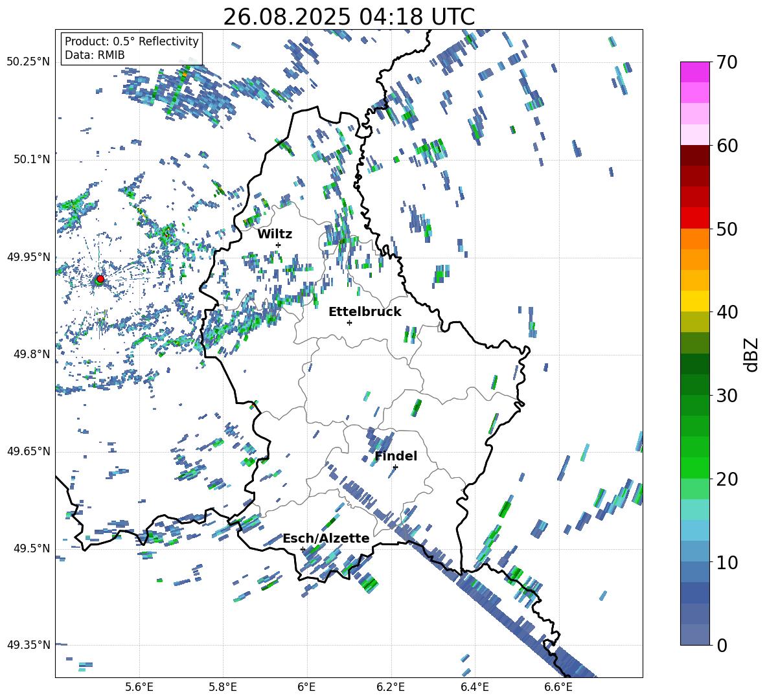This screenshot has height=700, width=767.
Task: Click the 49.65°N latitude label
Action: point(29,451)
